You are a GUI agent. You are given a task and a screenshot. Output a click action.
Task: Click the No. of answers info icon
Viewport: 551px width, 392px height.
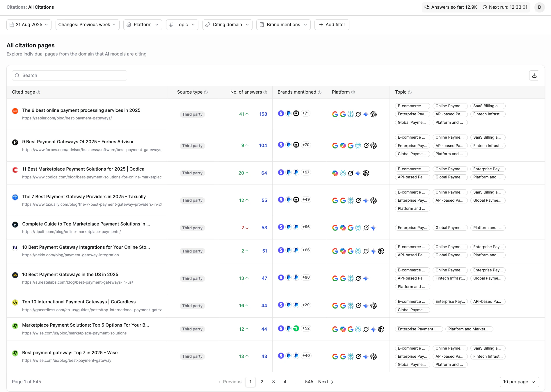[265, 92]
